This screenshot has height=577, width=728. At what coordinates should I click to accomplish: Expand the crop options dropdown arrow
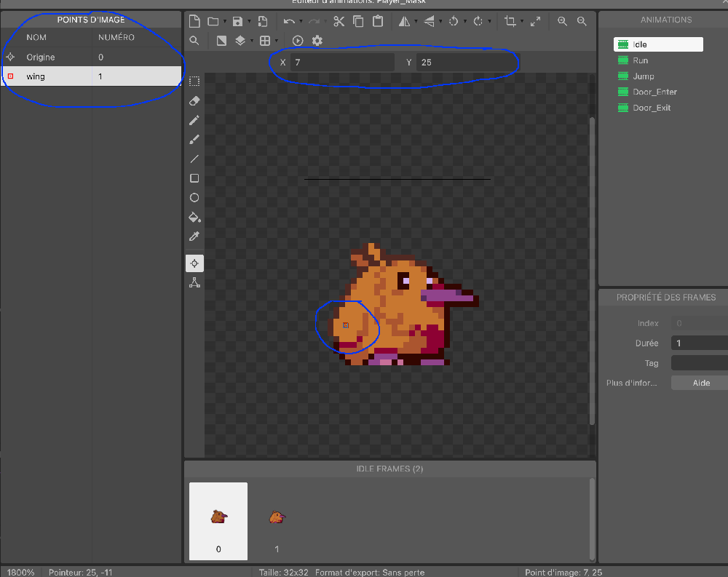pos(522,22)
